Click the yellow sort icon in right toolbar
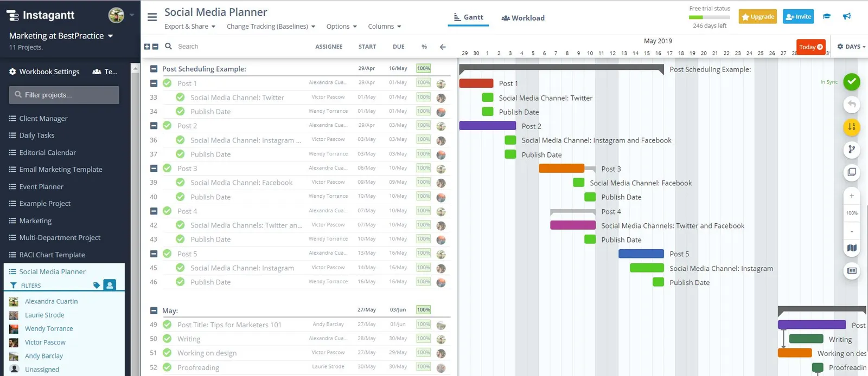This screenshot has height=376, width=868. point(852,127)
